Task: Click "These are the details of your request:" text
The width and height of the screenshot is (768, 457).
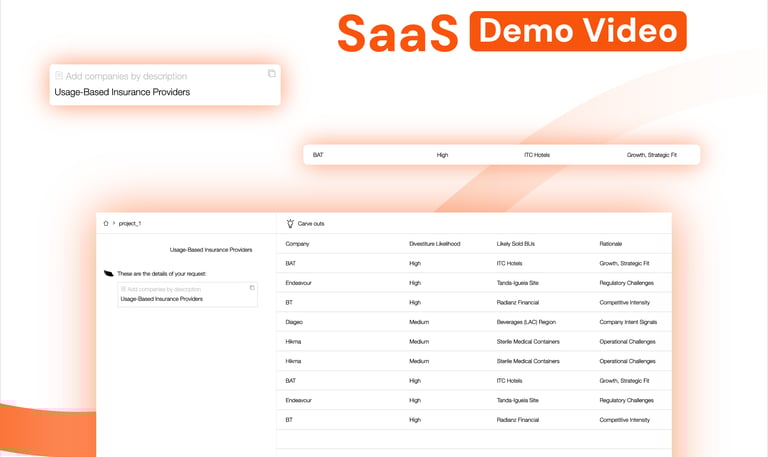Action: (x=162, y=274)
